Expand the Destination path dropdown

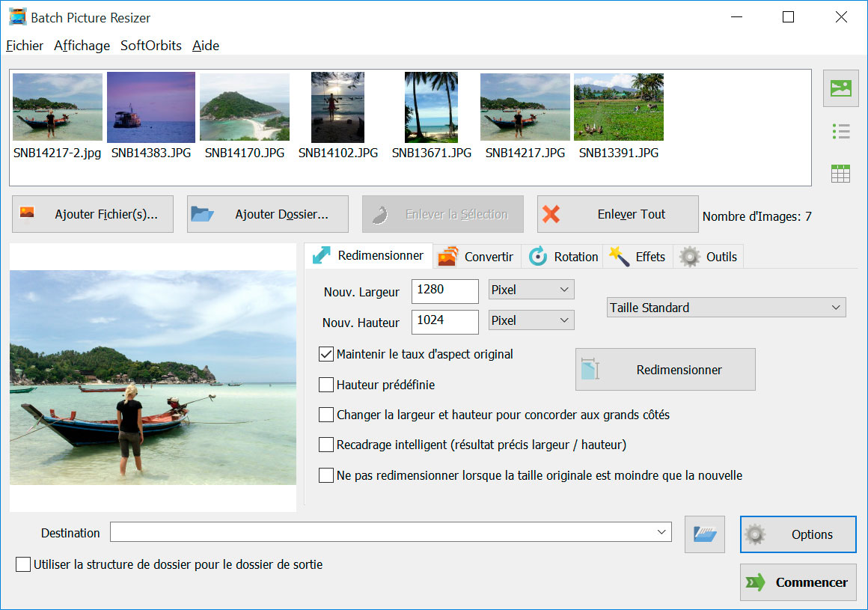(x=661, y=532)
